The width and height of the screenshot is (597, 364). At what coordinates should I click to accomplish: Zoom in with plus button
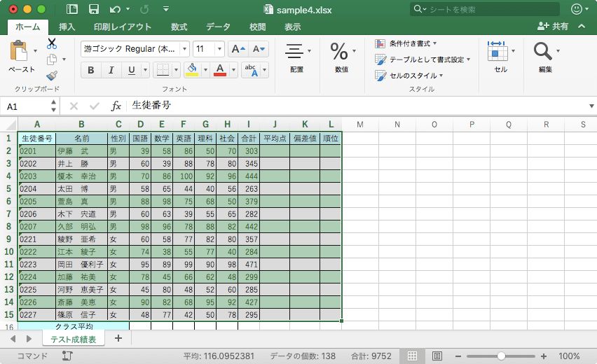click(x=544, y=356)
